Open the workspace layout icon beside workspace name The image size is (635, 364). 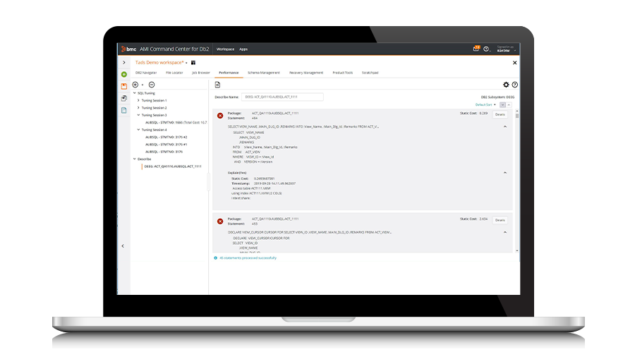(193, 63)
